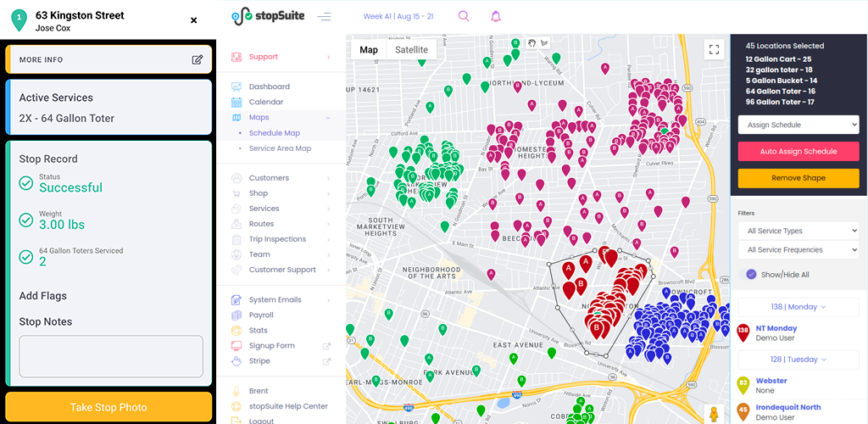Edit More Info with pencil icon
868x424 pixels.
198,59
